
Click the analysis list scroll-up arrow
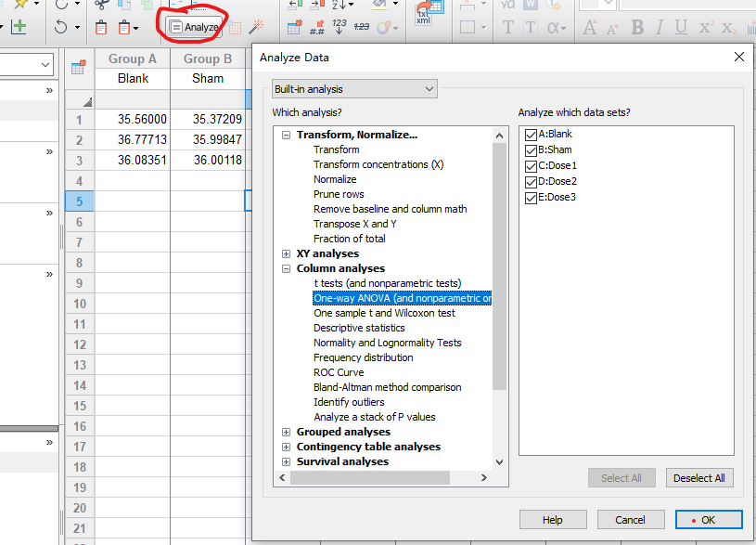(499, 136)
